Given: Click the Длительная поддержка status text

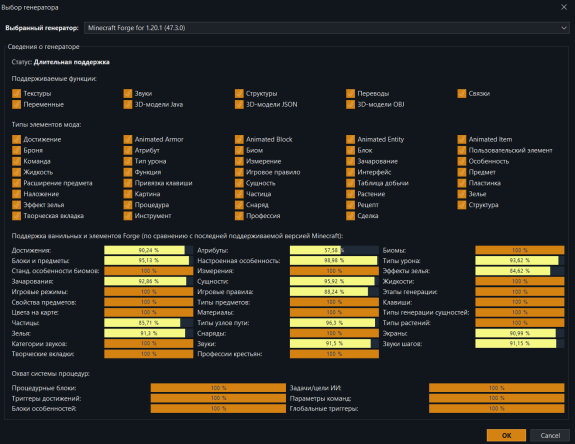Looking at the screenshot, I should pyautogui.click(x=72, y=62).
